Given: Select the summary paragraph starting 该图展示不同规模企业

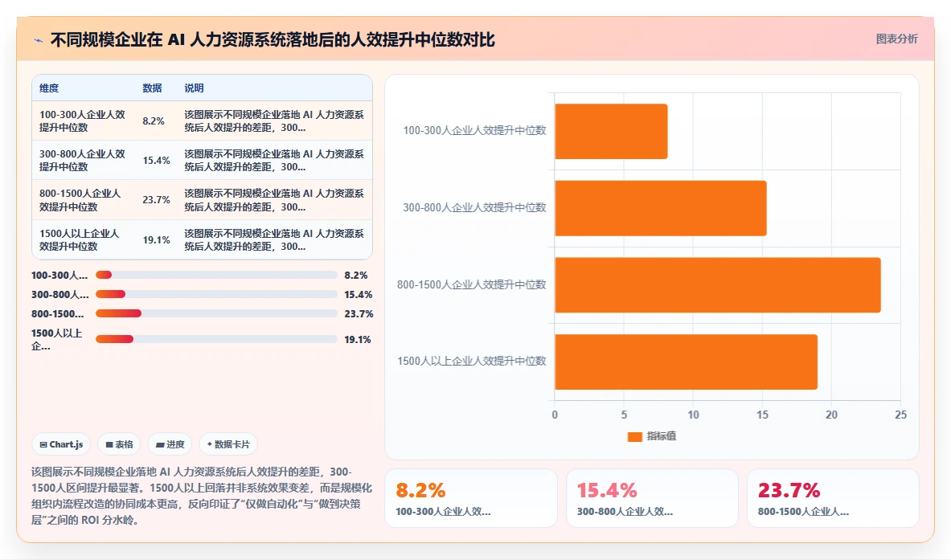Looking at the screenshot, I should pyautogui.click(x=201, y=496).
